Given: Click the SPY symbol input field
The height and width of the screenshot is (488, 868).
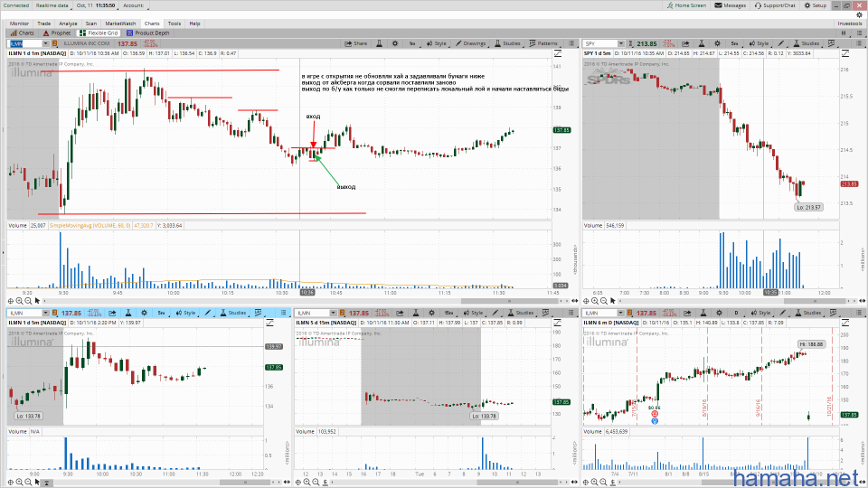Looking at the screenshot, I should [600, 43].
